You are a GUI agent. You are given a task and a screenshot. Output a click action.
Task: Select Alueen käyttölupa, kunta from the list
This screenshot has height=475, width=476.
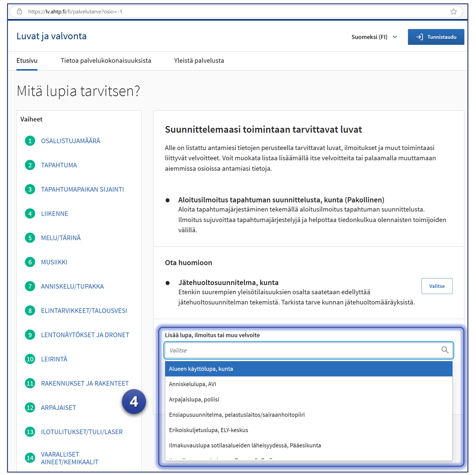[x=309, y=369]
